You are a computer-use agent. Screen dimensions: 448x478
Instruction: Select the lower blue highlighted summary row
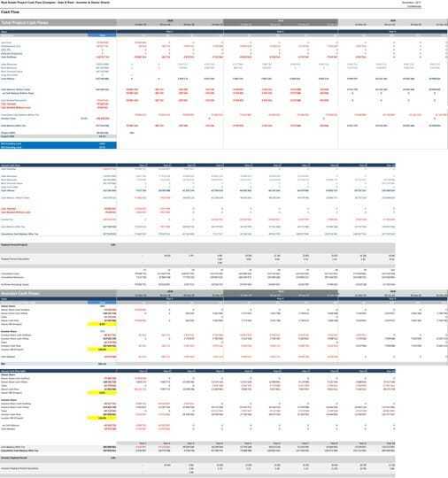(x=58, y=147)
